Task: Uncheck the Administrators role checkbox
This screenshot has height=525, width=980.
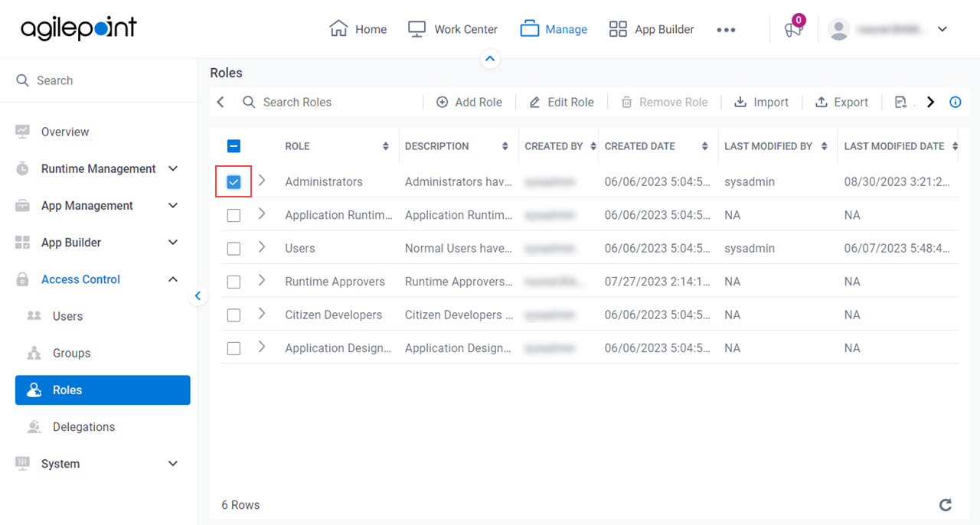Action: [234, 182]
